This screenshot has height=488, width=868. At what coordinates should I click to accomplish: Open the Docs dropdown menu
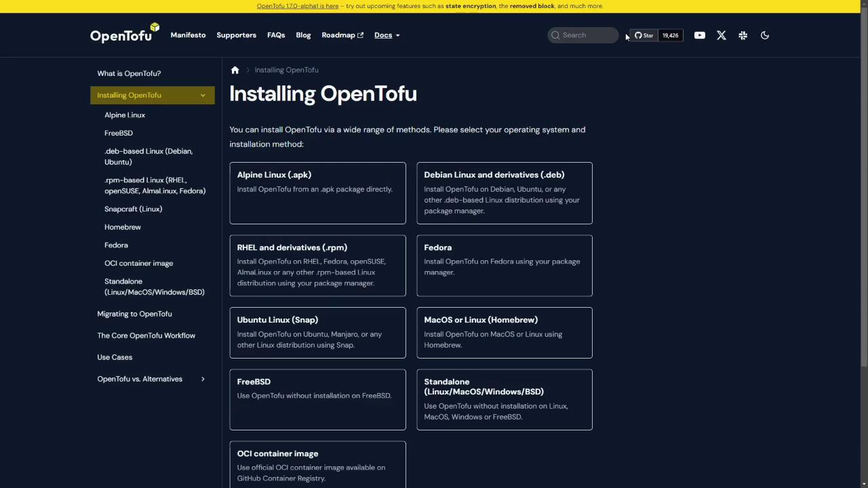pyautogui.click(x=387, y=35)
